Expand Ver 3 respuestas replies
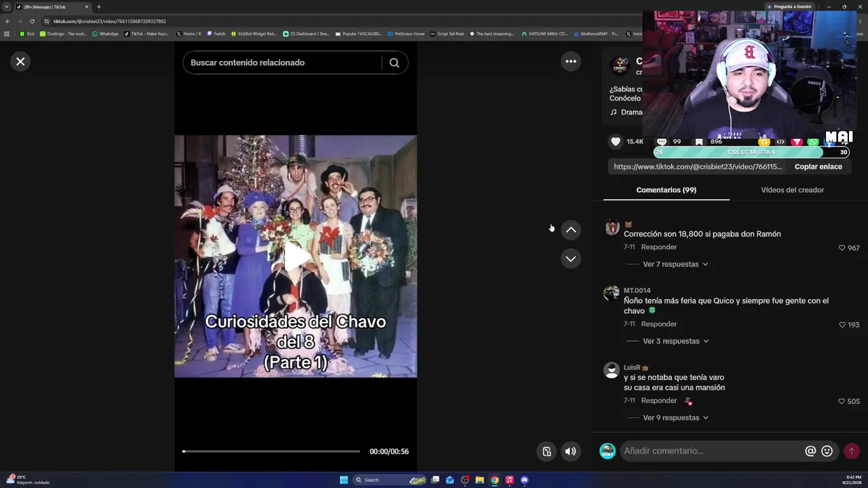The image size is (868, 488). tap(675, 342)
